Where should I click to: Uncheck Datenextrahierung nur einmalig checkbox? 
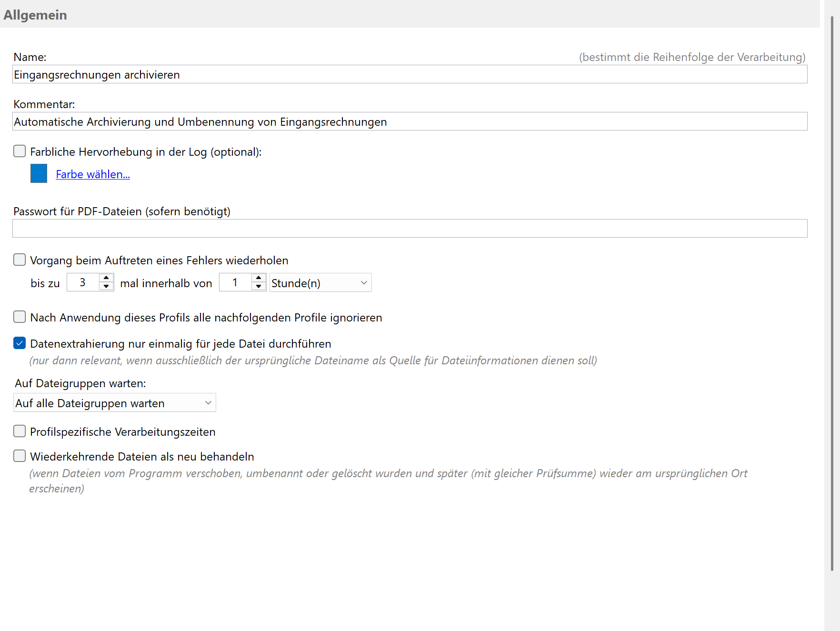(20, 343)
